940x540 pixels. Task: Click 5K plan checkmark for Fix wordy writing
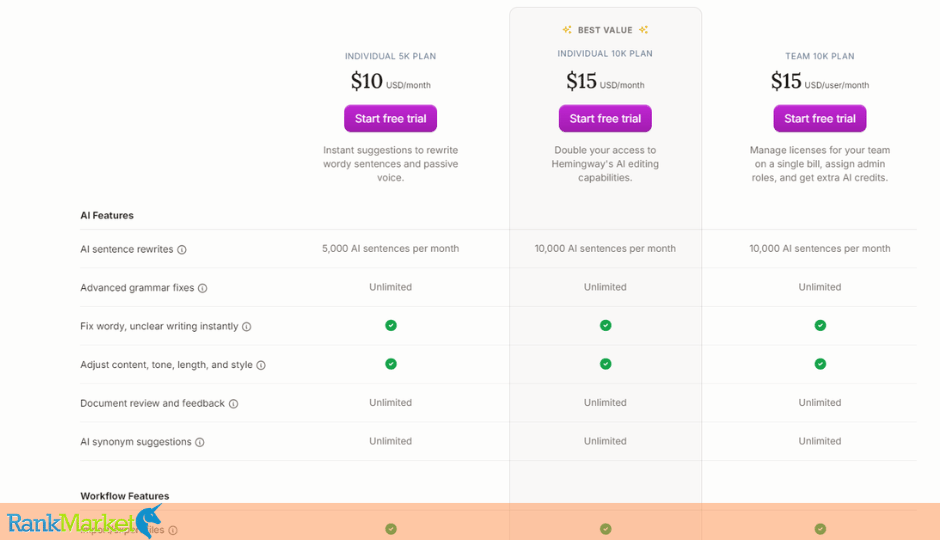(391, 325)
